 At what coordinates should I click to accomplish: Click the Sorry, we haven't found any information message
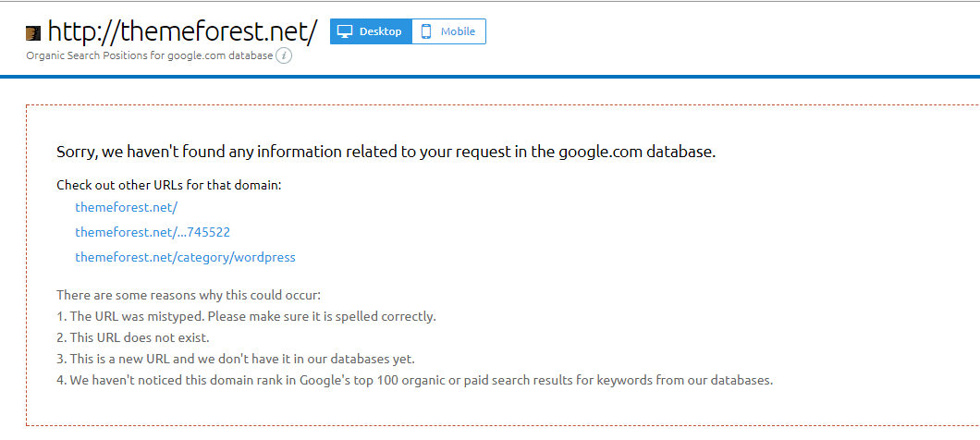(386, 152)
